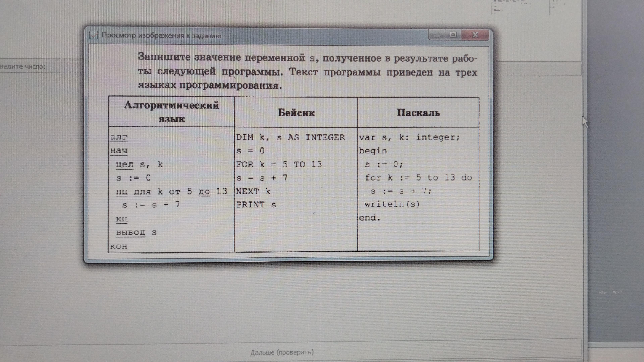Click the var s, k: integer; line
Image resolution: width=644 pixels, height=362 pixels.
tap(409, 137)
